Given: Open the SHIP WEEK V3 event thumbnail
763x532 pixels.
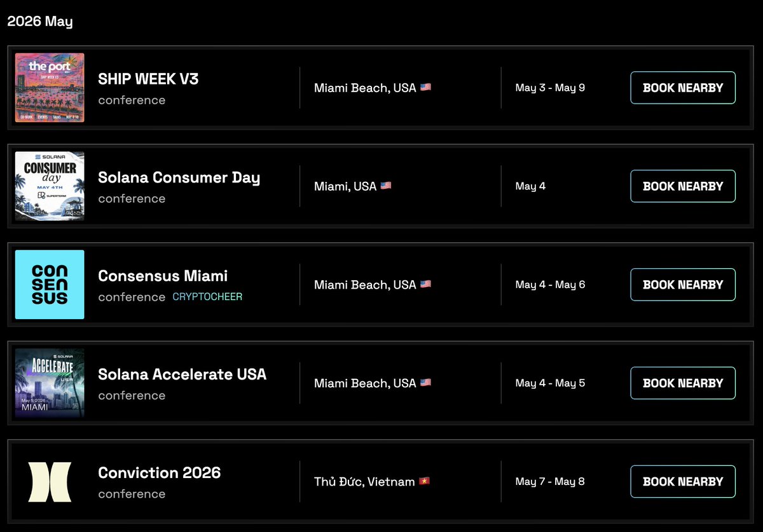Looking at the screenshot, I should (50, 88).
